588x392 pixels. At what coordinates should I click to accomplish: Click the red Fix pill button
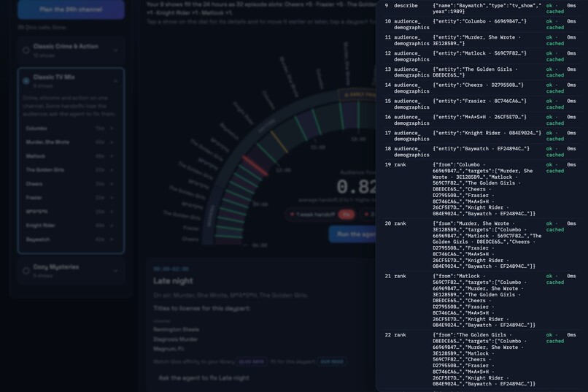(x=346, y=215)
